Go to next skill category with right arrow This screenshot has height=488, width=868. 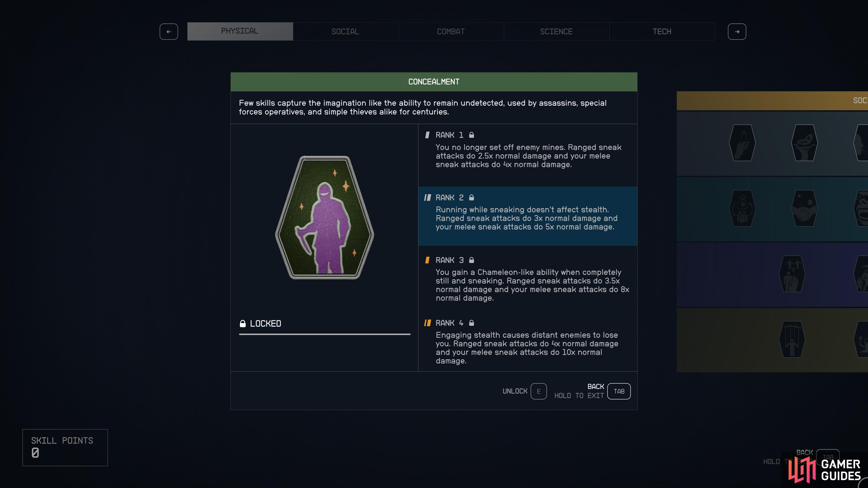click(x=737, y=32)
